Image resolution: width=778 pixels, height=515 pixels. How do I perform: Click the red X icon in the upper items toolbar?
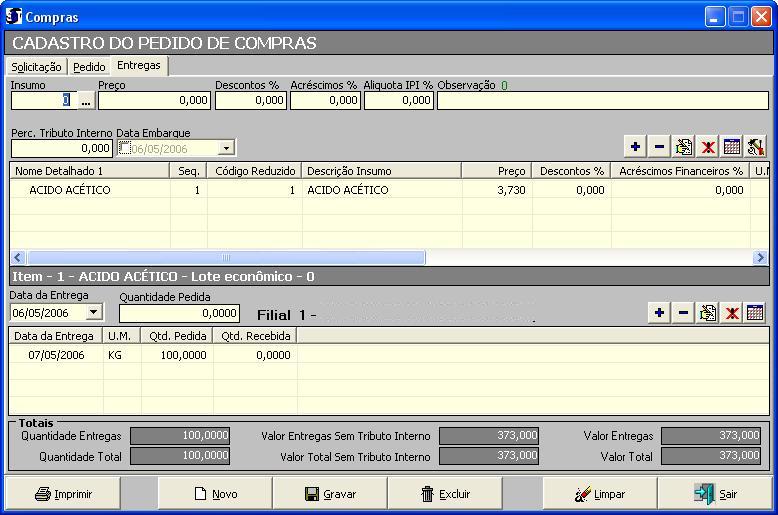coord(708,147)
